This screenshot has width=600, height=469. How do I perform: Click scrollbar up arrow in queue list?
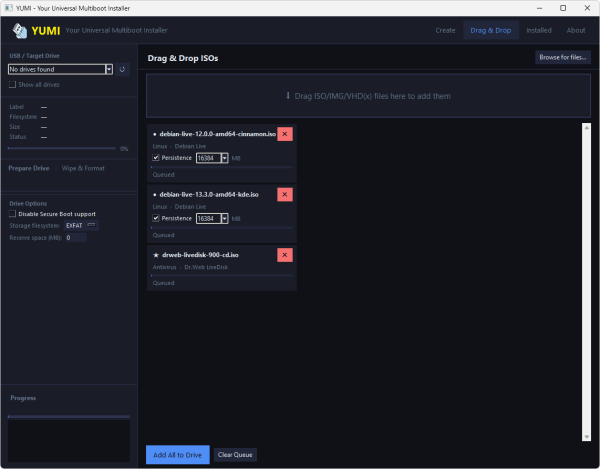(586, 128)
